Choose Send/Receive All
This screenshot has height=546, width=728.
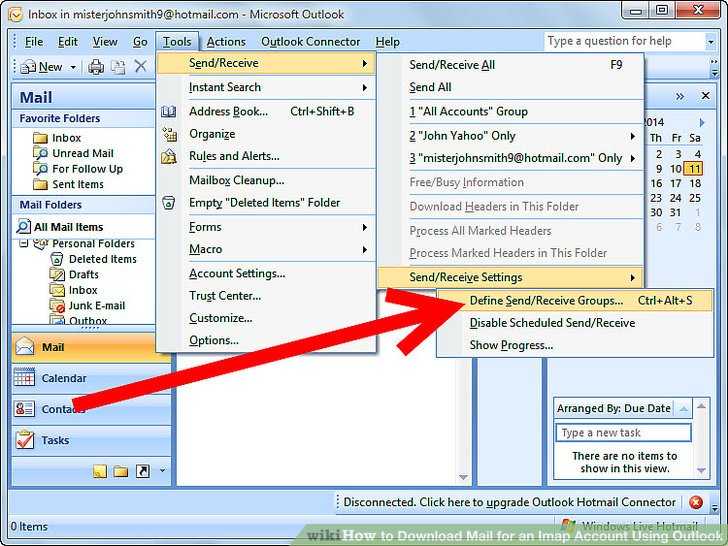pos(510,65)
